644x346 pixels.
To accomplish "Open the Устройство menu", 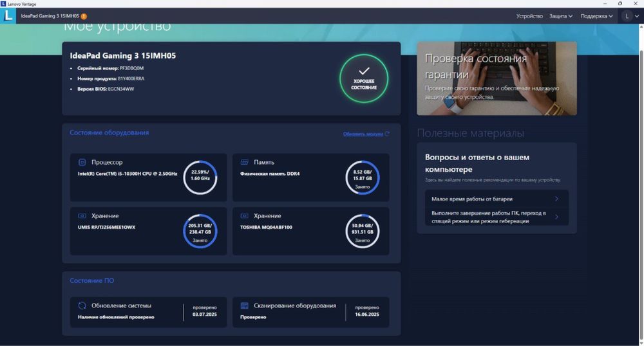I will pyautogui.click(x=529, y=16).
